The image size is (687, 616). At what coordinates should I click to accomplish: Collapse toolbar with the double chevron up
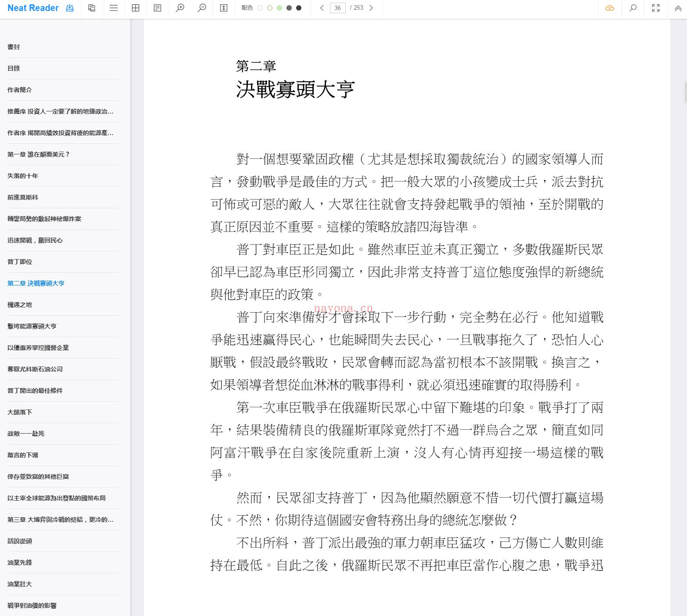pyautogui.click(x=678, y=8)
